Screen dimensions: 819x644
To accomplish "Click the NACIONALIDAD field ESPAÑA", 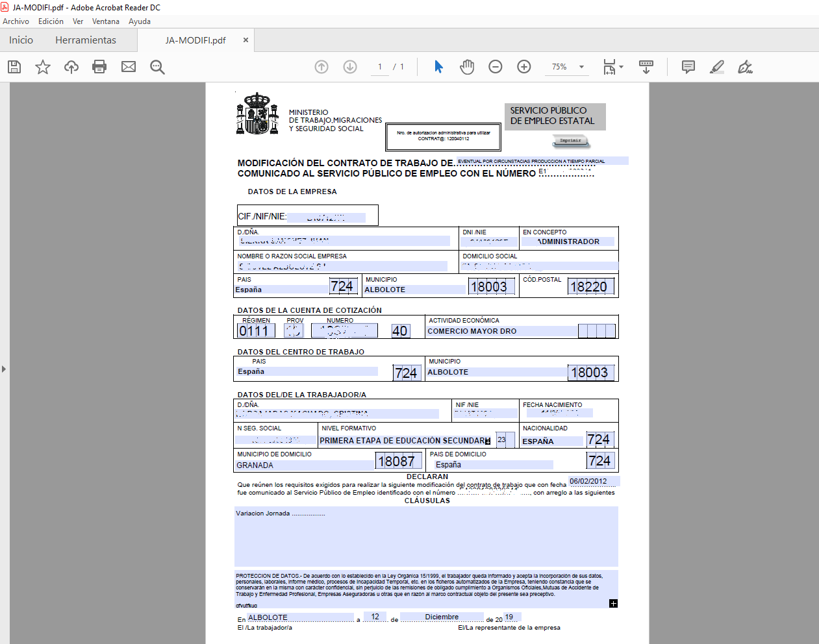I will 553,441.
